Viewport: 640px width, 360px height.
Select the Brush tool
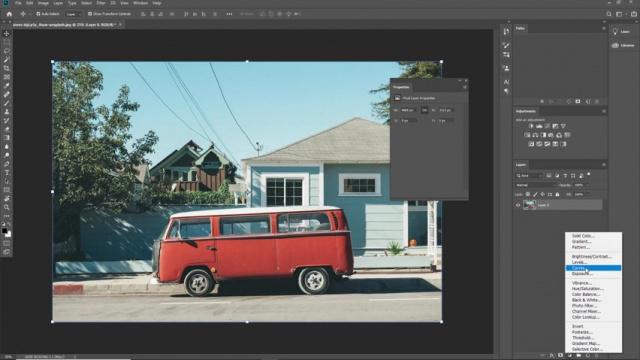7,103
